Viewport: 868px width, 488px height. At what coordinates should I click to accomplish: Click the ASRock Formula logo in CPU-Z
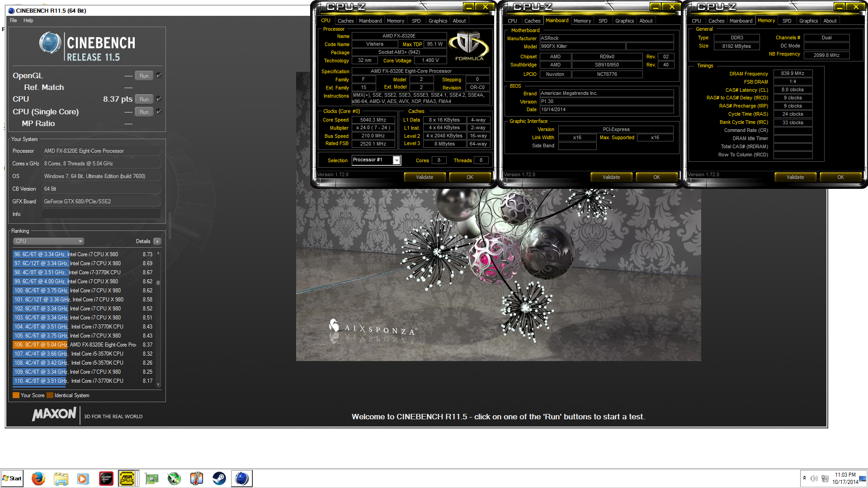(469, 46)
